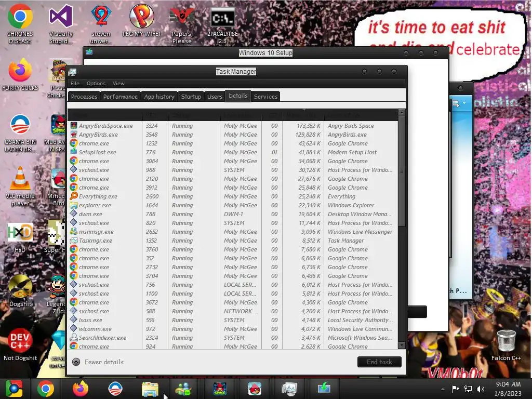Open Firefox from the taskbar
This screenshot has width=532, height=399.
(x=81, y=389)
